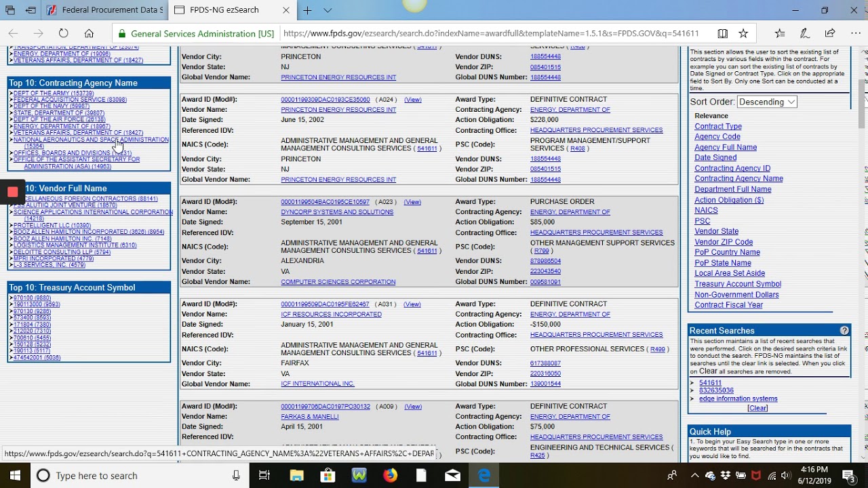Image resolution: width=868 pixels, height=488 pixels.
Task: Click the Cortana microphone icon
Action: click(x=236, y=476)
